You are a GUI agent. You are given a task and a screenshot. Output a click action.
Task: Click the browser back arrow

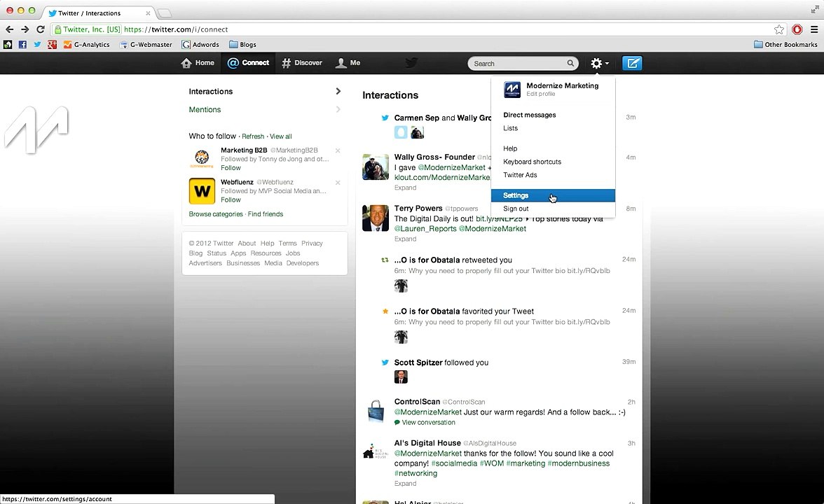[10, 29]
